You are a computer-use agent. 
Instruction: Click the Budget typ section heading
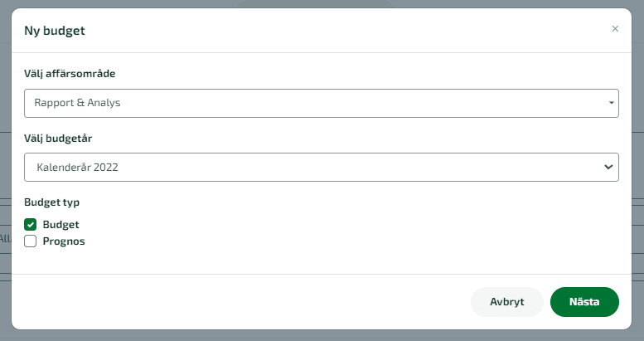pos(51,202)
